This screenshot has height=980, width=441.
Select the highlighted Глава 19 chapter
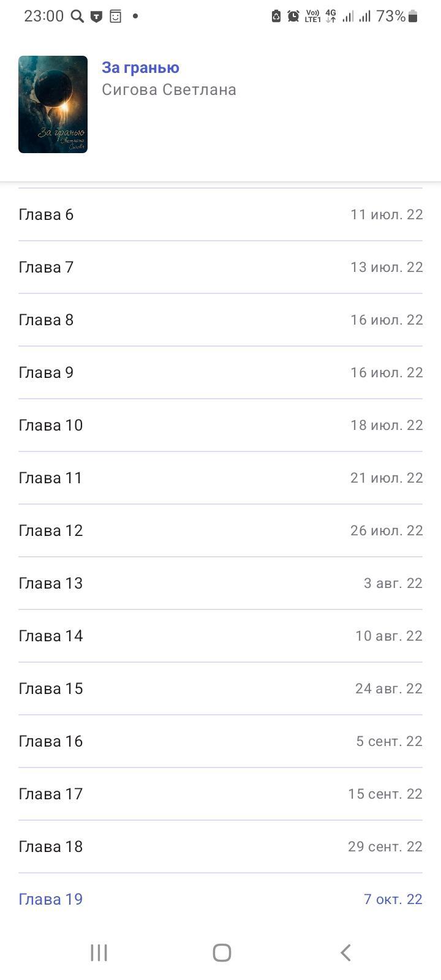50,899
